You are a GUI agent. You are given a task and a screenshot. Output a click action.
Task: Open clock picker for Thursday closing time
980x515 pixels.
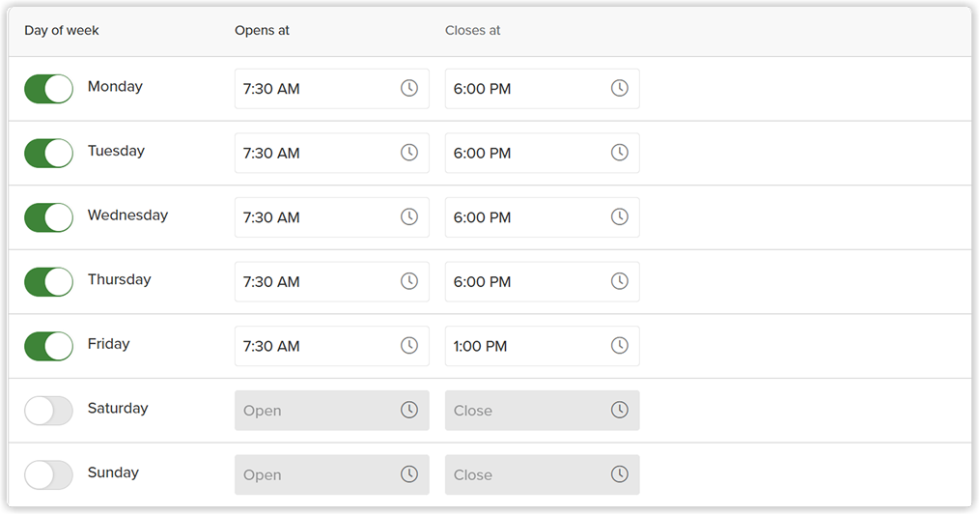click(619, 281)
